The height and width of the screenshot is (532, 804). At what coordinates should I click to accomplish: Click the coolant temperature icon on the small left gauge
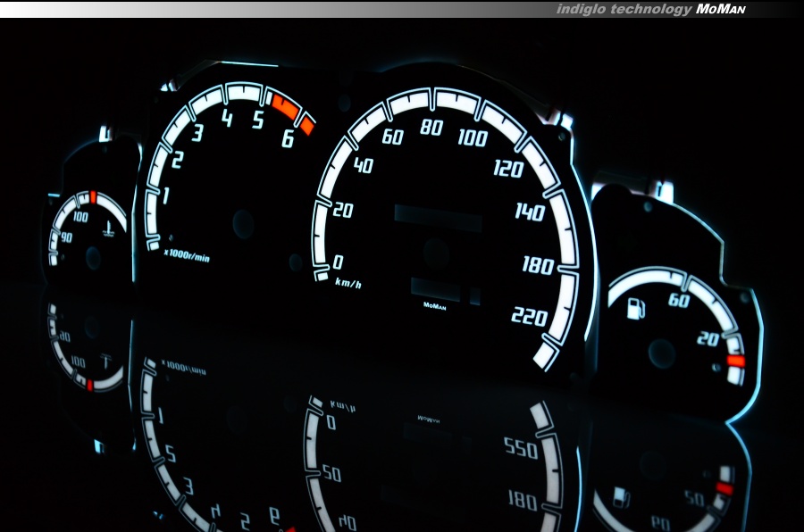tap(108, 234)
